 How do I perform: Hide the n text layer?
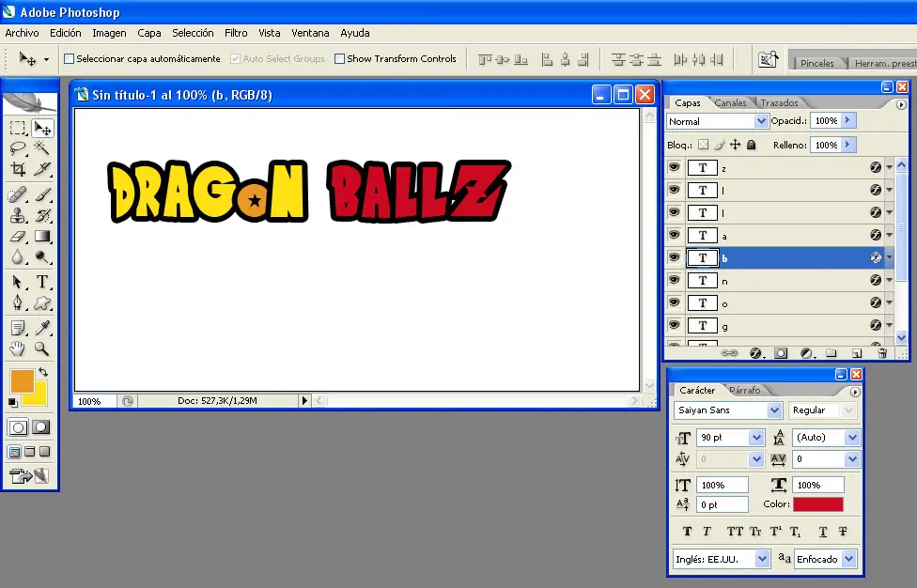click(675, 280)
